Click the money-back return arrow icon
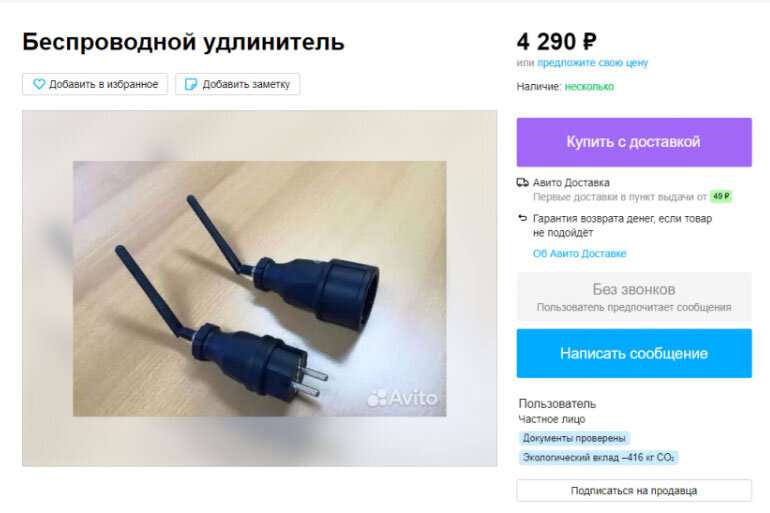This screenshot has width=770, height=513. click(522, 218)
